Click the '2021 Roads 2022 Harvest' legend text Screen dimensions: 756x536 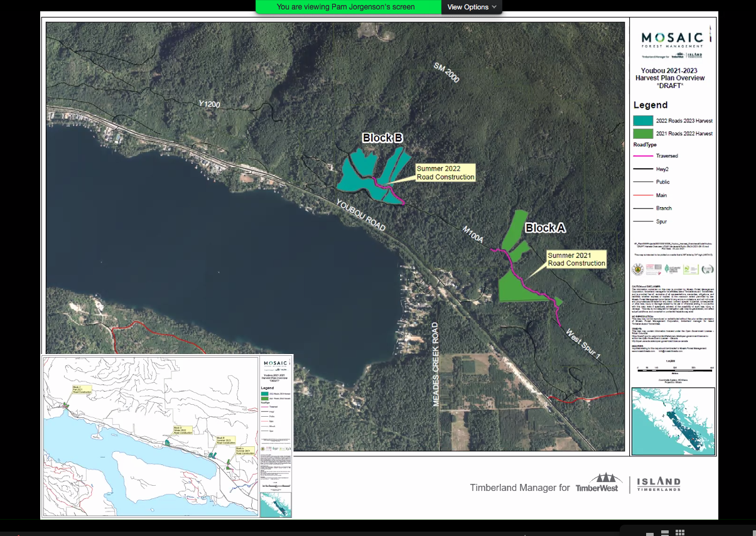pos(684,134)
